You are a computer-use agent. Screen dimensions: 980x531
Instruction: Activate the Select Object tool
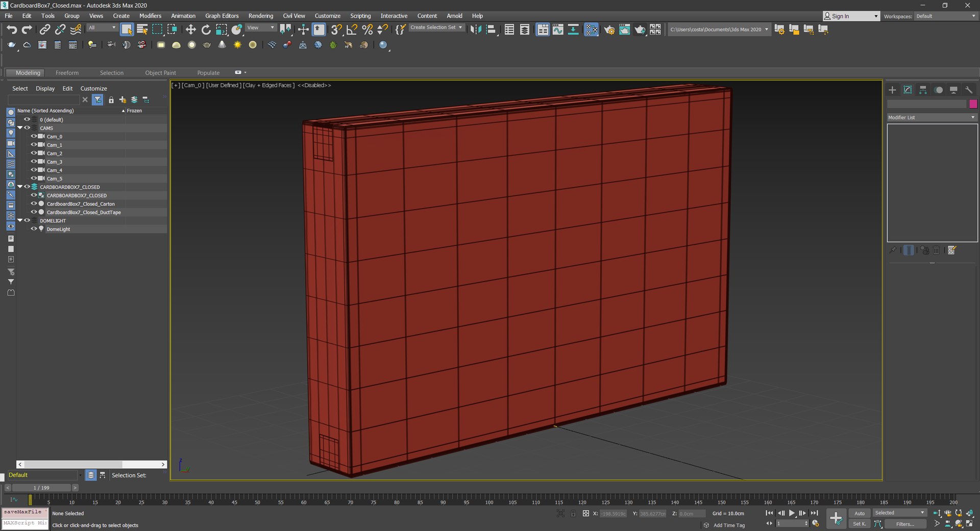pos(127,30)
